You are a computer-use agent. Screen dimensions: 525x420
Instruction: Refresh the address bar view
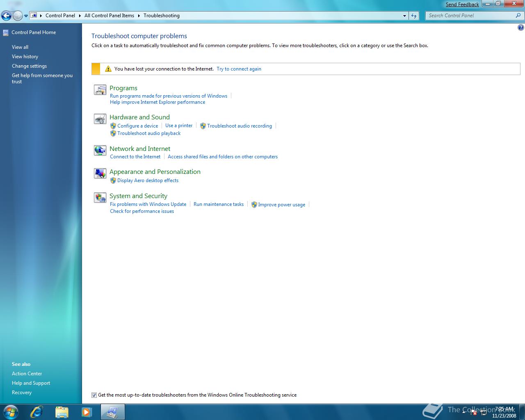coord(414,16)
